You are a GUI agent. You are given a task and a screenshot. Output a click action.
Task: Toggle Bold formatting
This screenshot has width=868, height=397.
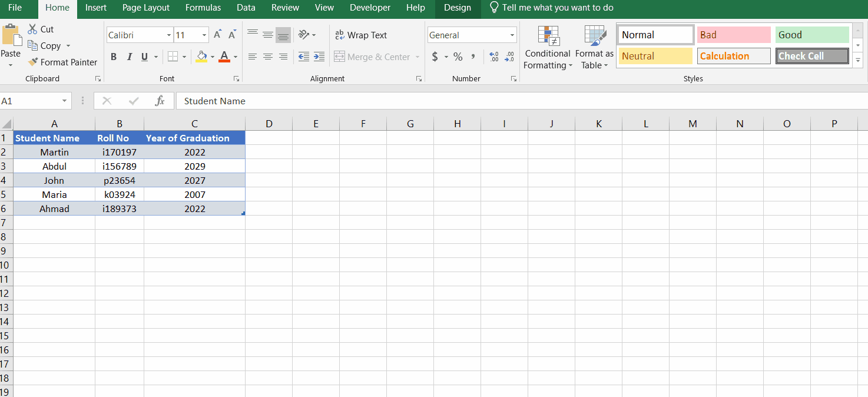click(114, 57)
